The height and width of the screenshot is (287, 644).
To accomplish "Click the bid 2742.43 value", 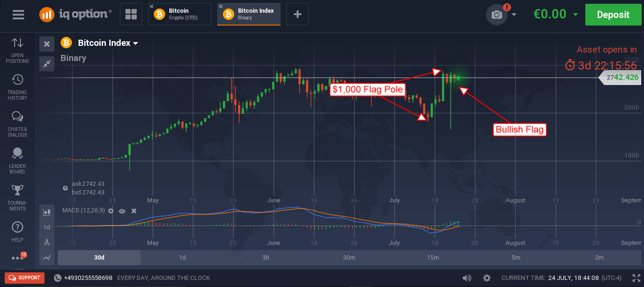I will [88, 192].
